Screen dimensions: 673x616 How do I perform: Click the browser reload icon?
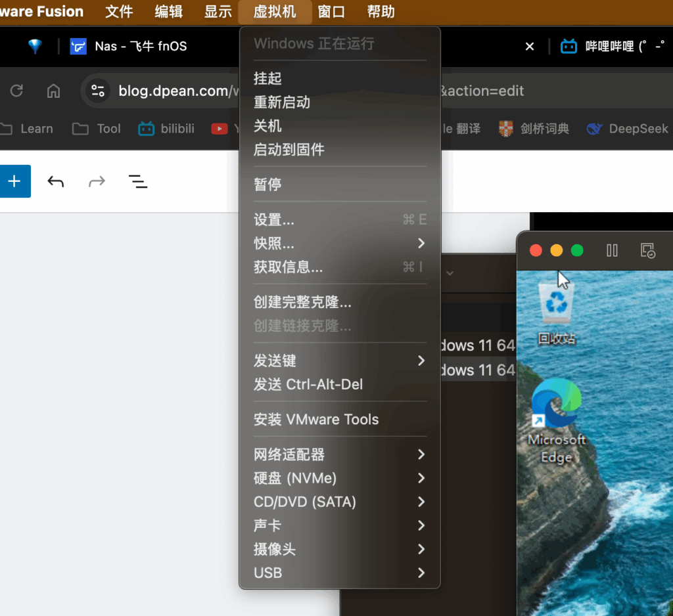click(x=17, y=91)
